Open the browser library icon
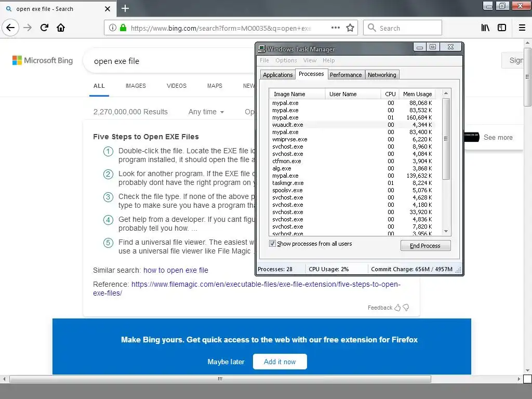532x399 pixels. [x=485, y=28]
